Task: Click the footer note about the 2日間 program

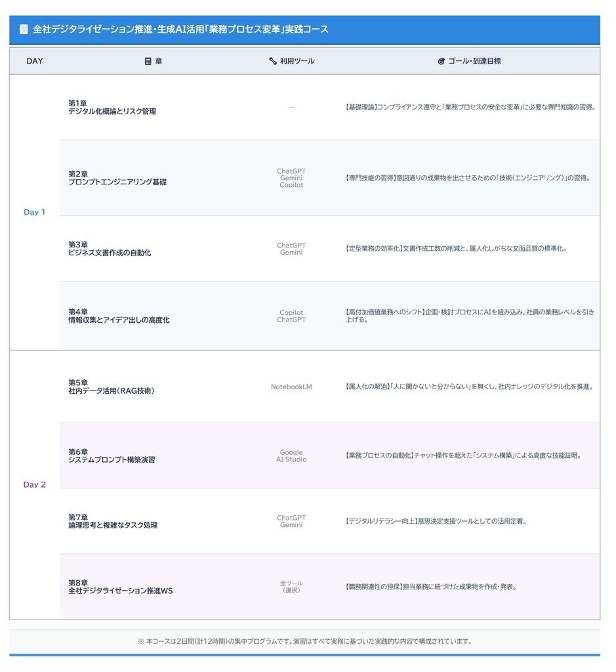Action: [x=304, y=641]
